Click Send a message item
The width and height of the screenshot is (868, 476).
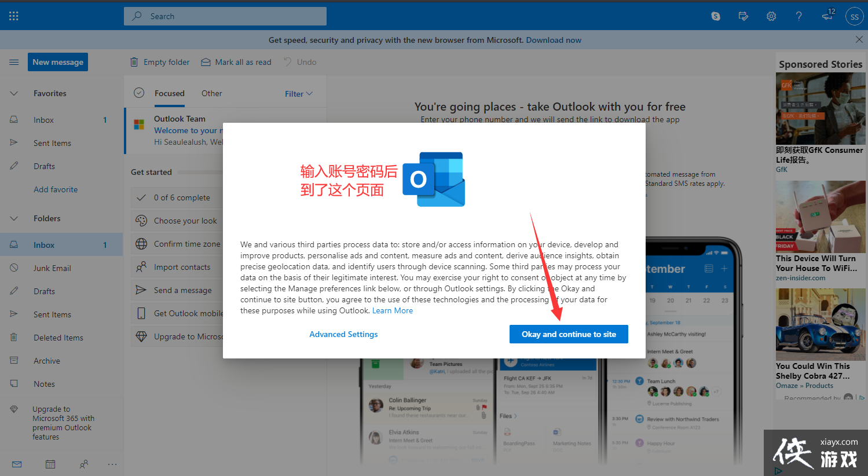point(177,290)
